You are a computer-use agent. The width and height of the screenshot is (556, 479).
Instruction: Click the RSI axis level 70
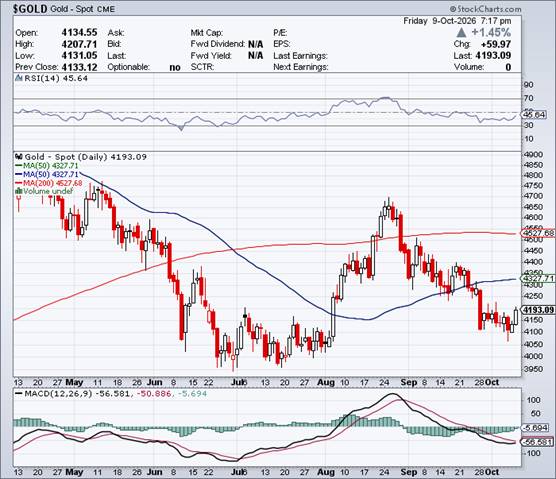[x=529, y=98]
